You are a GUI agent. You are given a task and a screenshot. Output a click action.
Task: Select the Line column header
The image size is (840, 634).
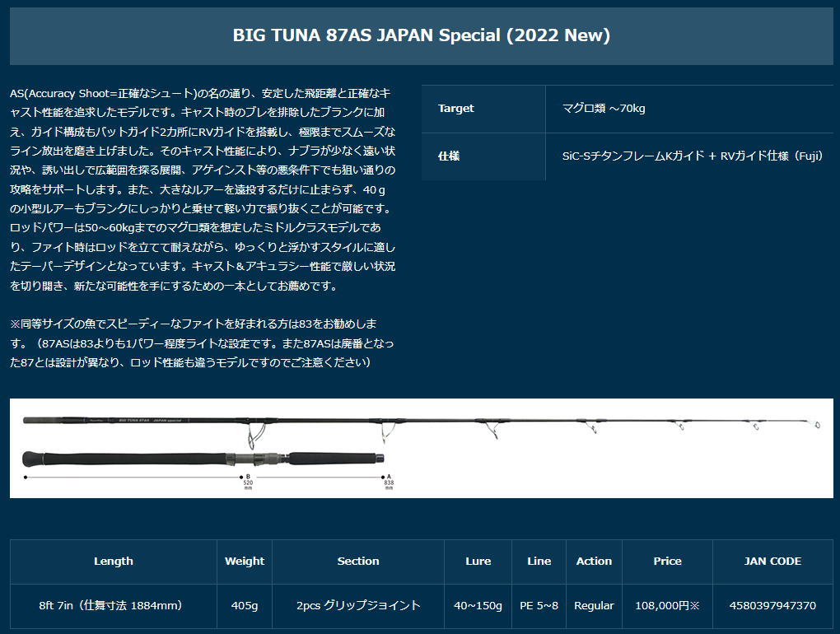pyautogui.click(x=539, y=562)
